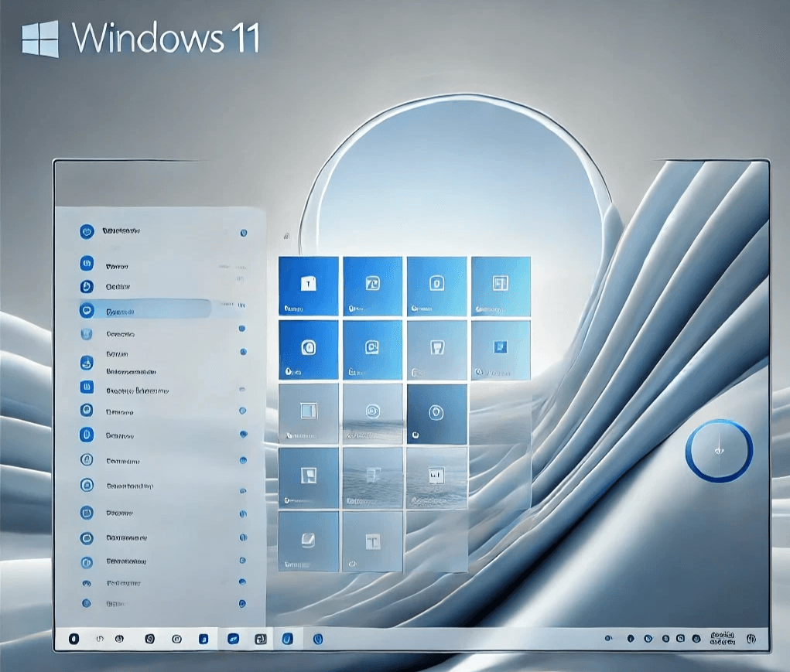Select the first tile in the second row
The height and width of the screenshot is (672, 790).
click(309, 350)
